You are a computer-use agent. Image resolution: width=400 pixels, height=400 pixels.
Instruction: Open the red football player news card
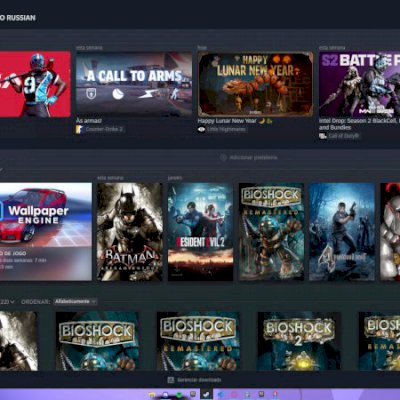tap(35, 84)
